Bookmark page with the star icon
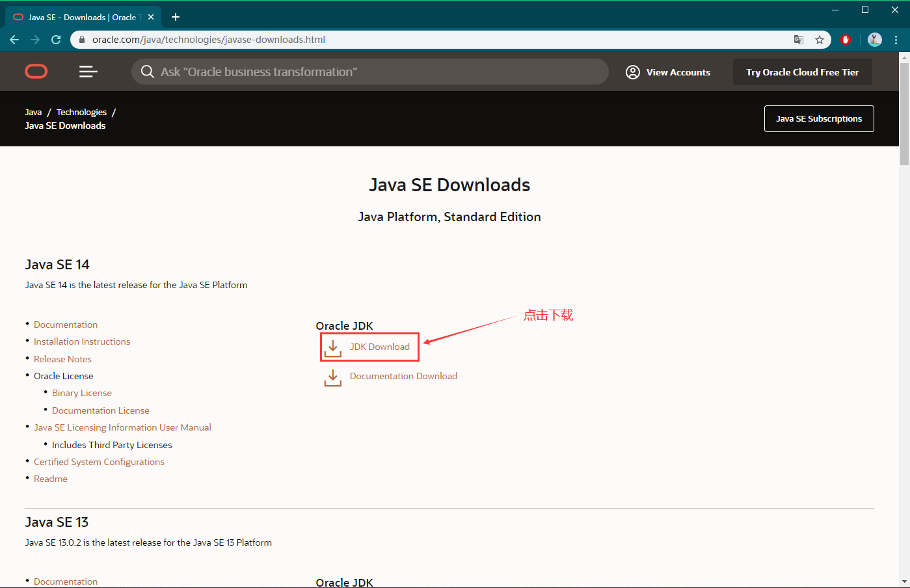 (820, 40)
